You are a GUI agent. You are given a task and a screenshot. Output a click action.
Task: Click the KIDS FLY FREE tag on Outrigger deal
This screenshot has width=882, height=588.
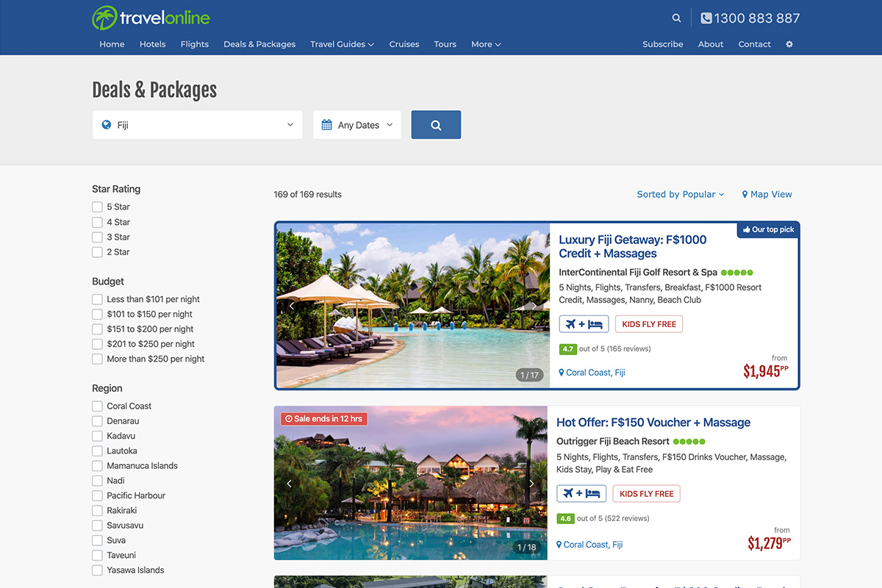[x=647, y=494]
